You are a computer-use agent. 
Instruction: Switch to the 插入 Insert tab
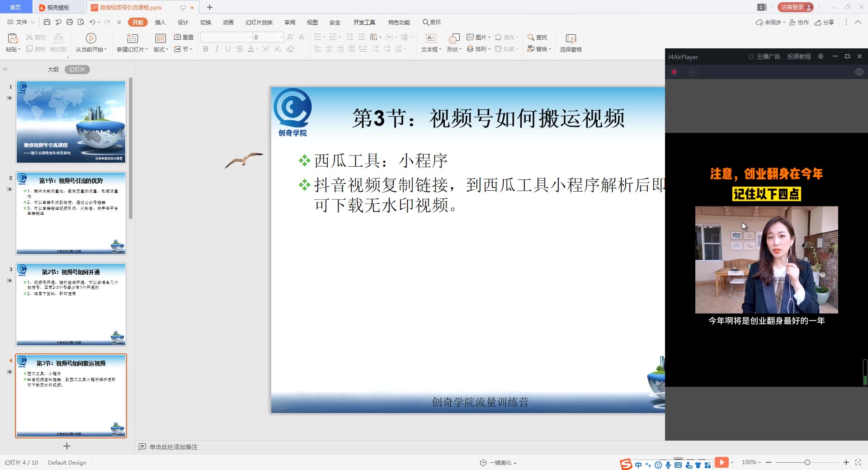[x=160, y=22]
